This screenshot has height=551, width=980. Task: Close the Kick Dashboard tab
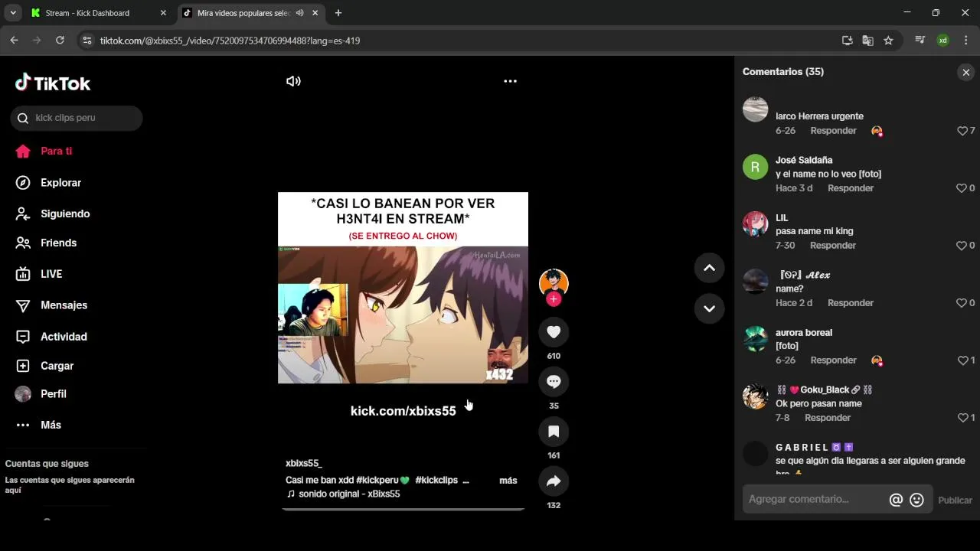click(x=163, y=13)
